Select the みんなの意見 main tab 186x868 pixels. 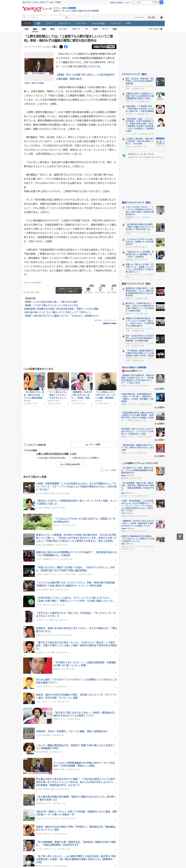[99, 24]
